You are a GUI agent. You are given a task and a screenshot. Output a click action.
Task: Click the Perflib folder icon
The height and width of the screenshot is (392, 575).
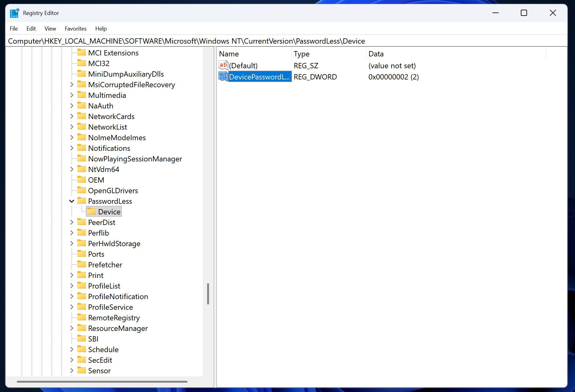coord(82,232)
